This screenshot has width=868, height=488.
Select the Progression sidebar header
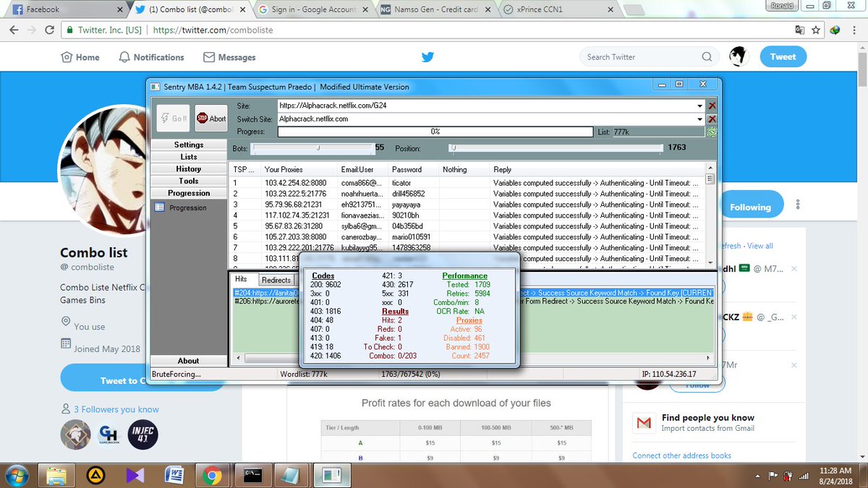coord(189,193)
